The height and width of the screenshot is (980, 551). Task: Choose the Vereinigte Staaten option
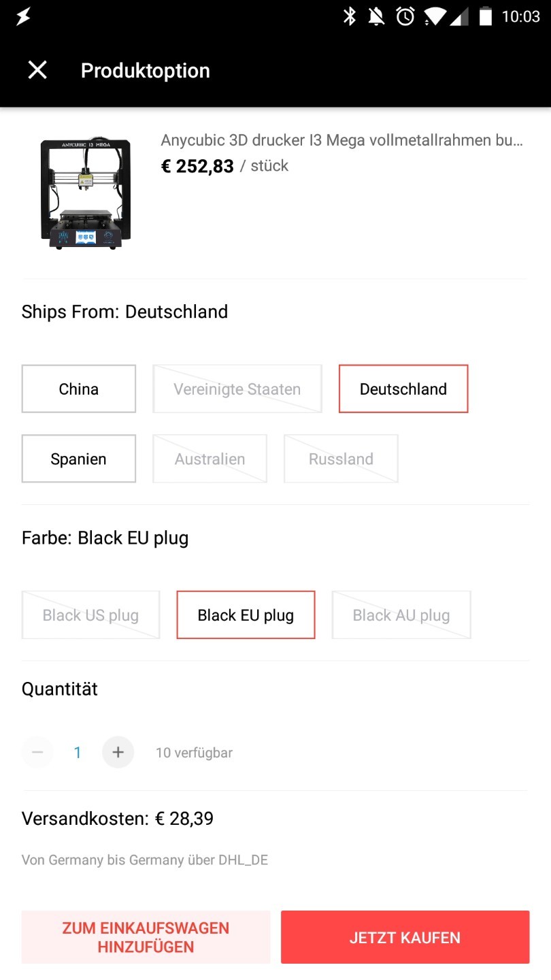(237, 389)
